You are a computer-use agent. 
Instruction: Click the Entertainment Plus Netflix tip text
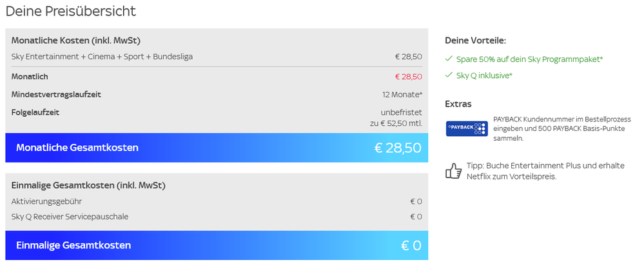coord(545,171)
